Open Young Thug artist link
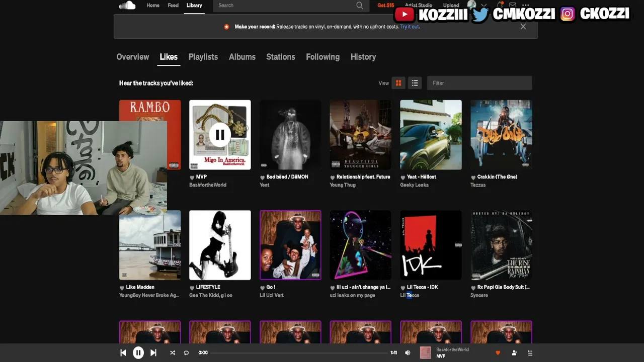This screenshot has height=362, width=644. tap(343, 185)
